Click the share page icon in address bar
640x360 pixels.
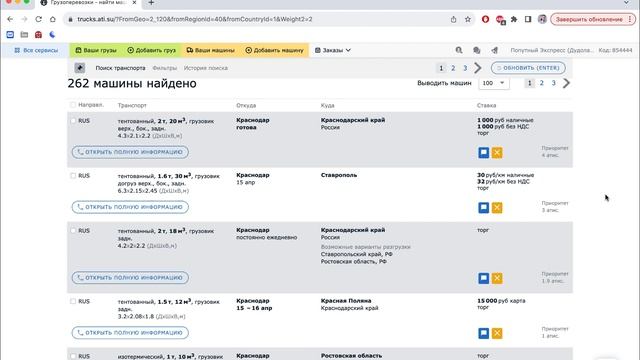[453, 19]
